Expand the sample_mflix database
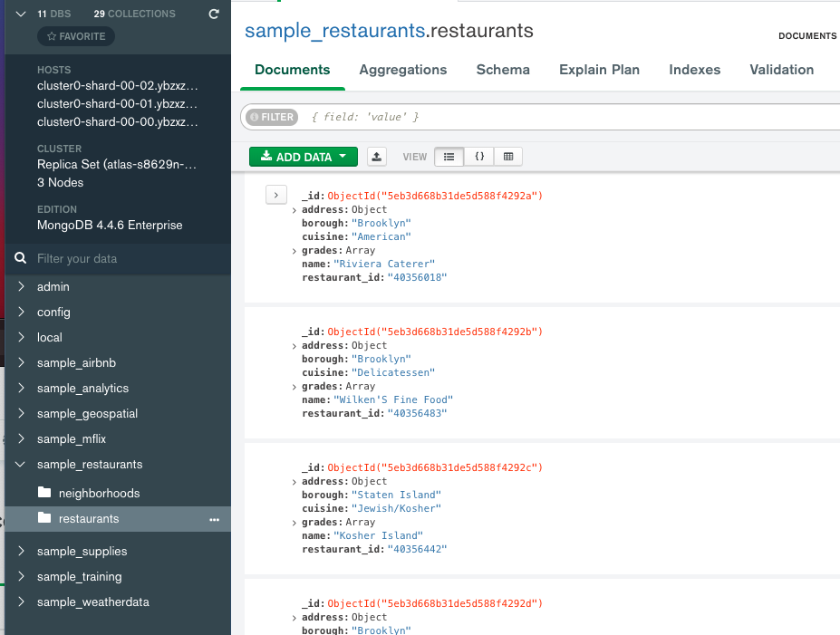 21,438
